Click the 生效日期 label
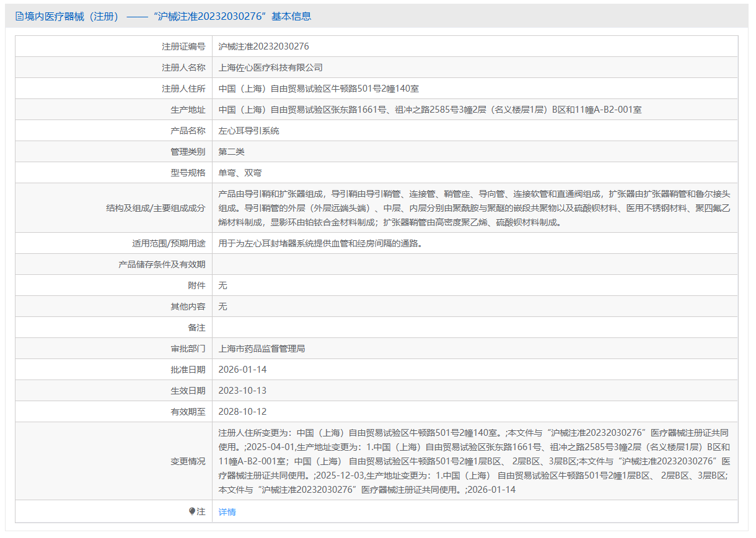The width and height of the screenshot is (756, 538). [x=188, y=391]
